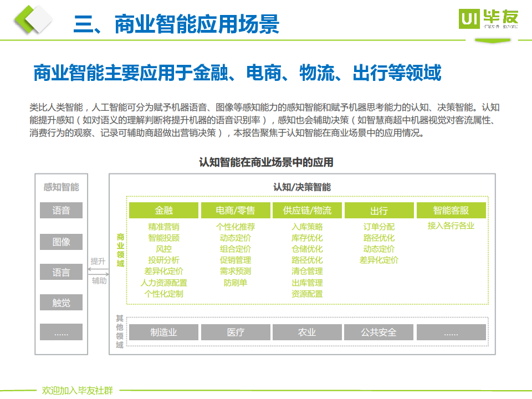Select the 图像 box under 感知智能
532x399 pixels.
click(61, 242)
